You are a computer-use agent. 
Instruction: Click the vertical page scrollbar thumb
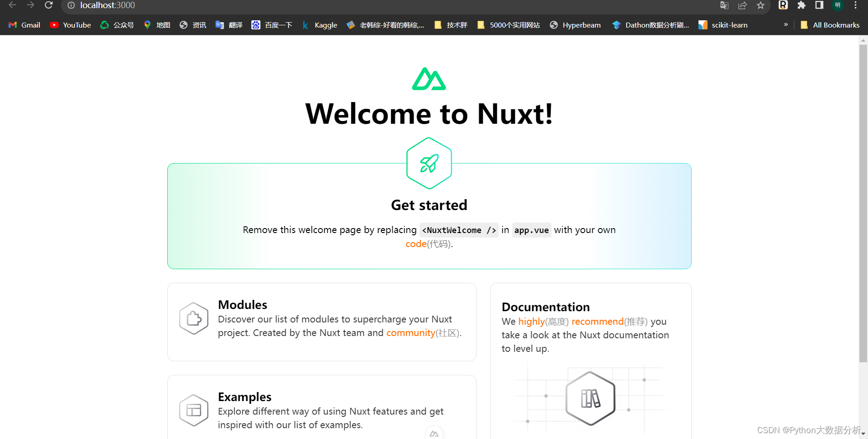863,203
